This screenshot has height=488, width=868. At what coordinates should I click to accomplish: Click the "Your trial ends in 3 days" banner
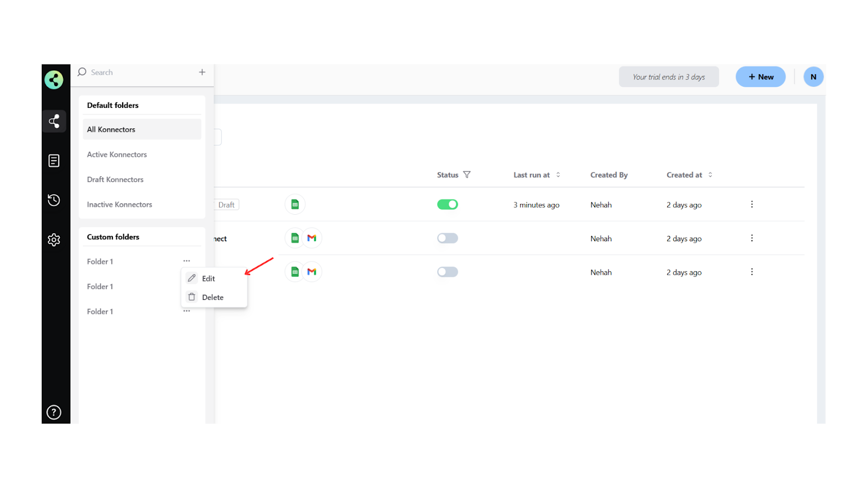click(669, 77)
